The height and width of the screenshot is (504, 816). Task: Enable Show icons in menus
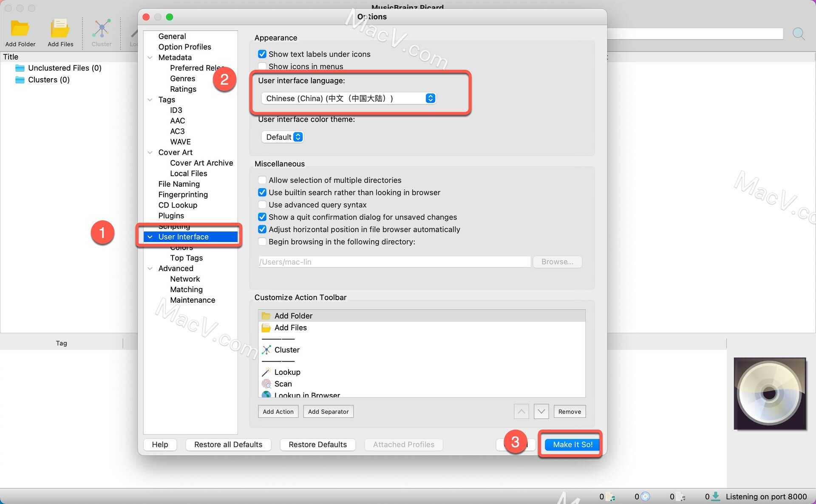pyautogui.click(x=262, y=66)
